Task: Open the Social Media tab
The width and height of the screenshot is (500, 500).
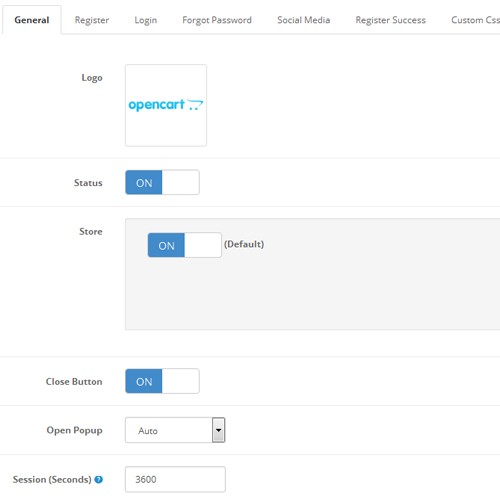Action: coord(304,20)
